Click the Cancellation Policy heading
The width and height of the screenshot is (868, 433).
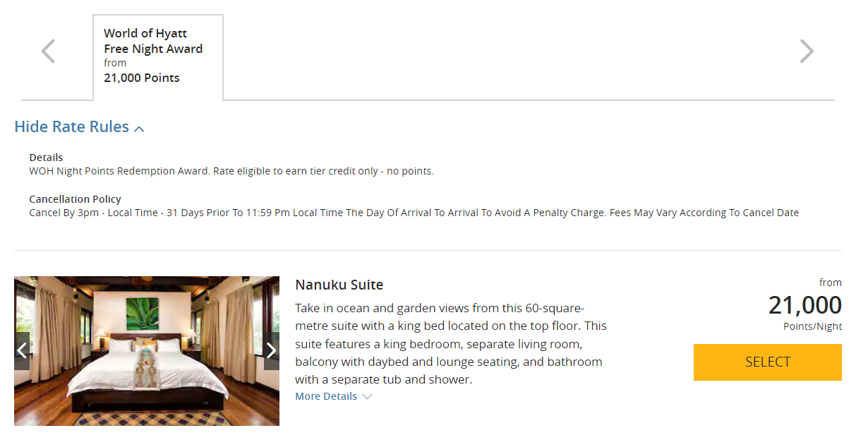tap(75, 198)
